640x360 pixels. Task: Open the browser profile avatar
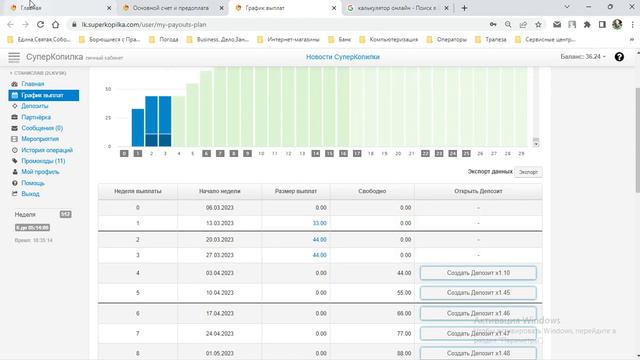(x=617, y=24)
